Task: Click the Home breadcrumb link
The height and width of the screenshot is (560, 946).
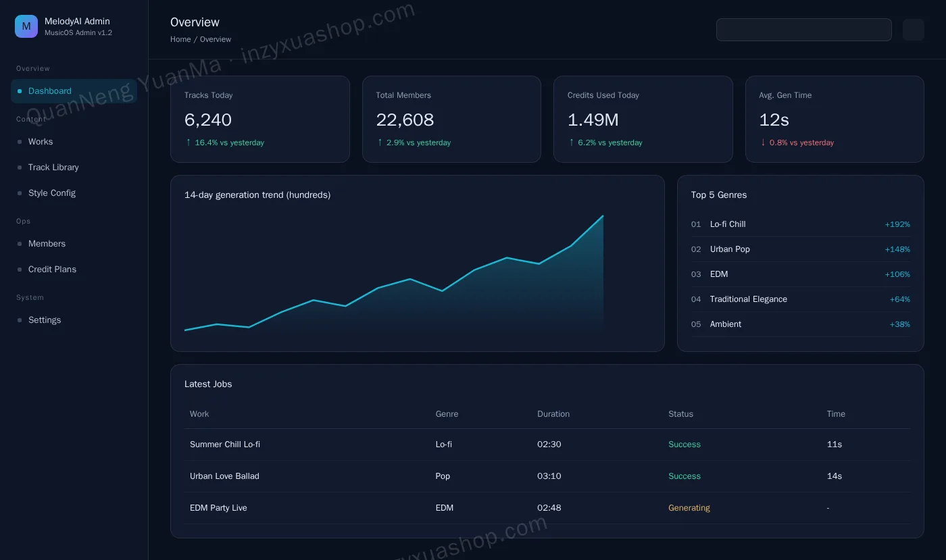Action: tap(180, 39)
